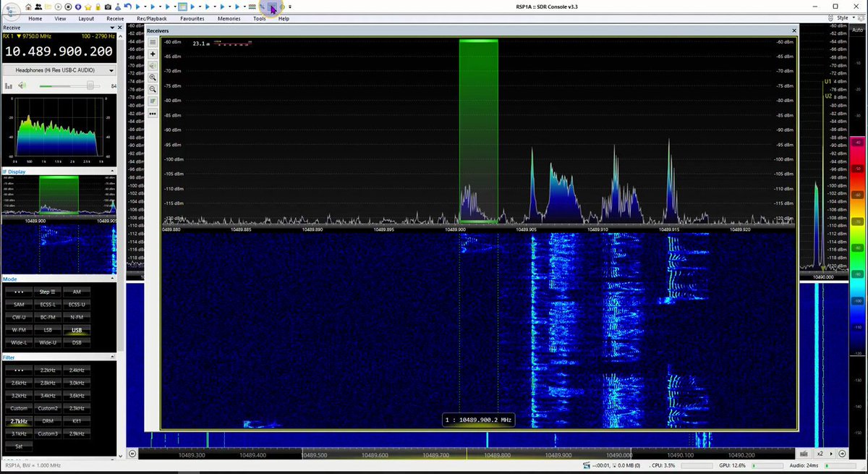
Task: Mute audio with the speaker icon
Action: pyautogui.click(x=22, y=85)
